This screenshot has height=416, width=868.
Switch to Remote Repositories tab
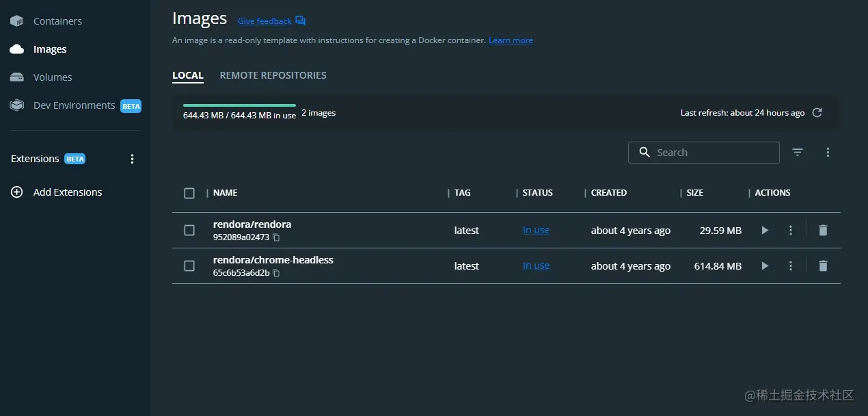[273, 75]
